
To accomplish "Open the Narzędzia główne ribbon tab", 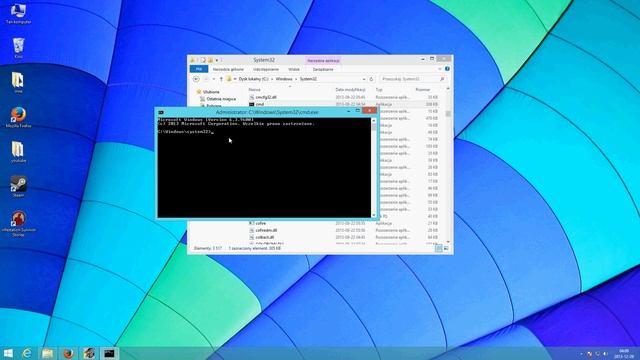I will tap(228, 69).
